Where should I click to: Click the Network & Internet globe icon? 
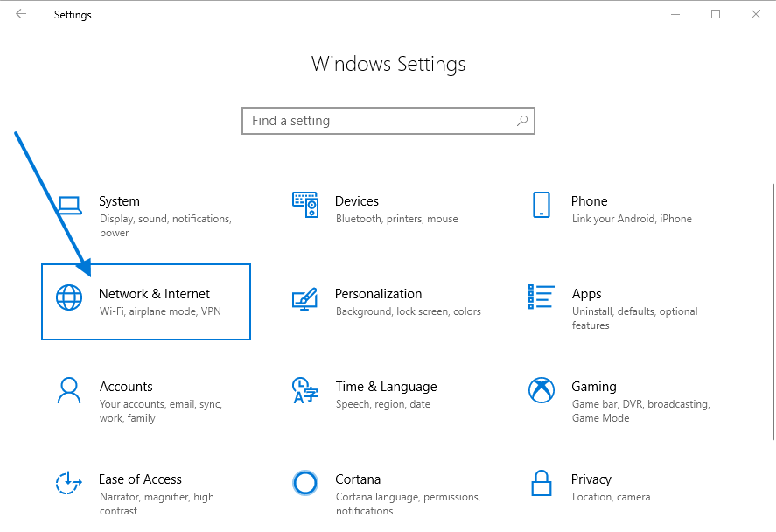tap(69, 297)
